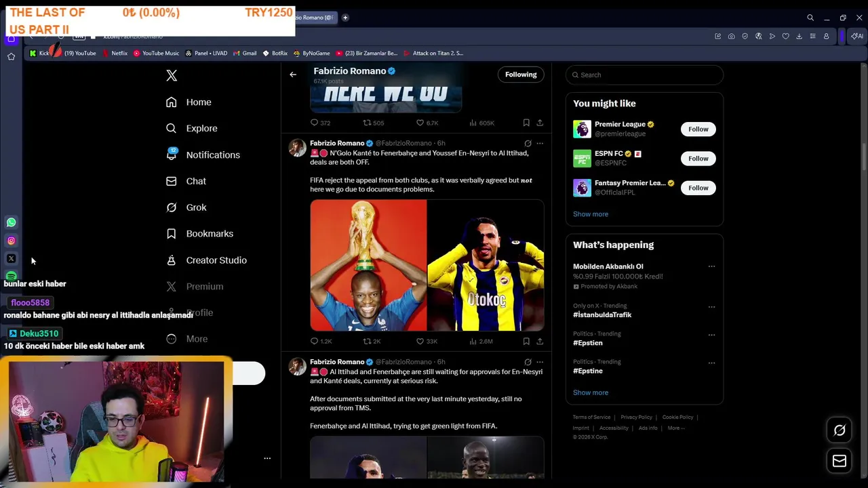The height and width of the screenshot is (488, 868).
Task: Open Bookmarks from the sidebar
Action: pyautogui.click(x=199, y=233)
